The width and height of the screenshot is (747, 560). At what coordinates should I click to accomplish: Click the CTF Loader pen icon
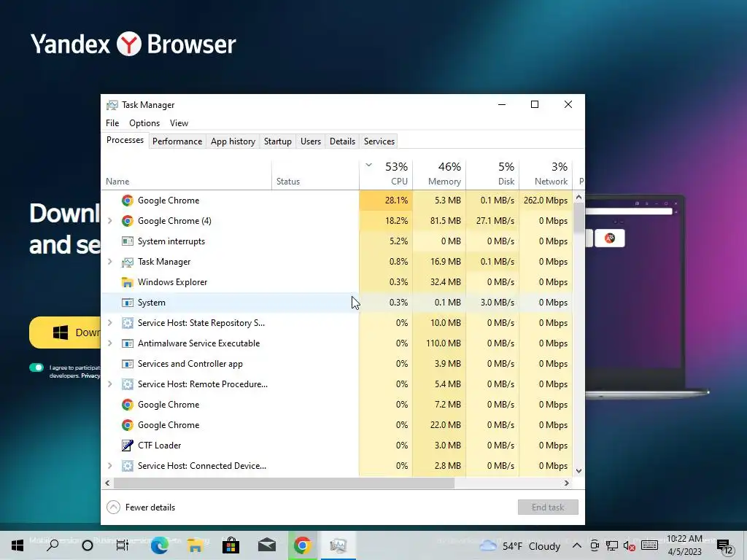[x=127, y=446]
